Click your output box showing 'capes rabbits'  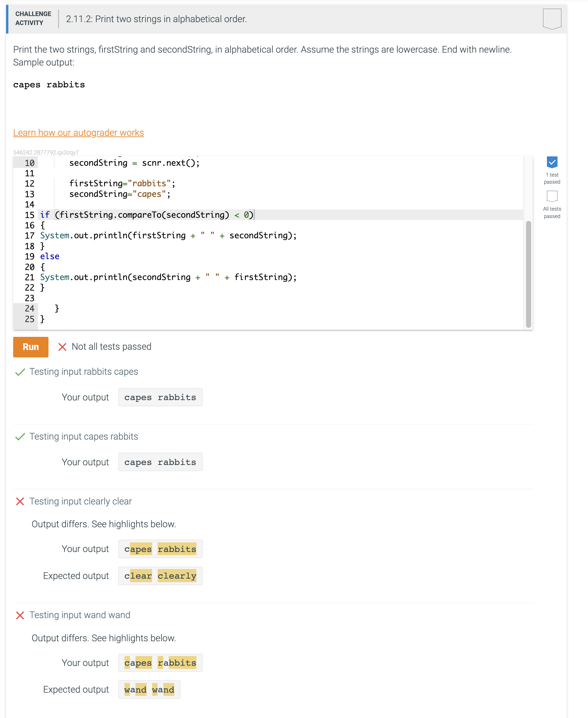[160, 397]
